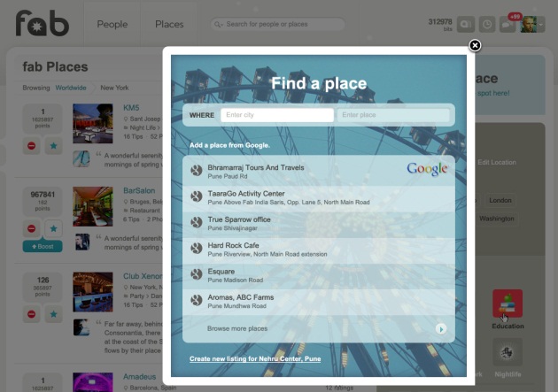Focus the search people or places field

coord(277,24)
